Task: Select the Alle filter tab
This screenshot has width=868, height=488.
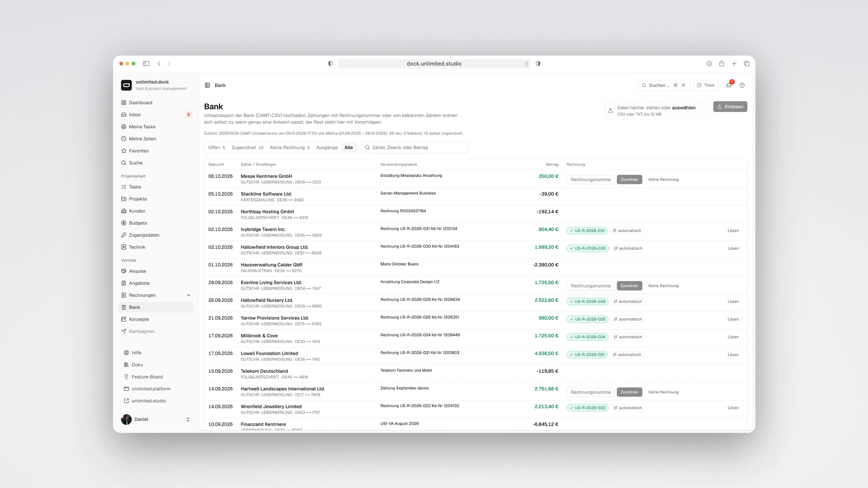Action: [x=349, y=147]
